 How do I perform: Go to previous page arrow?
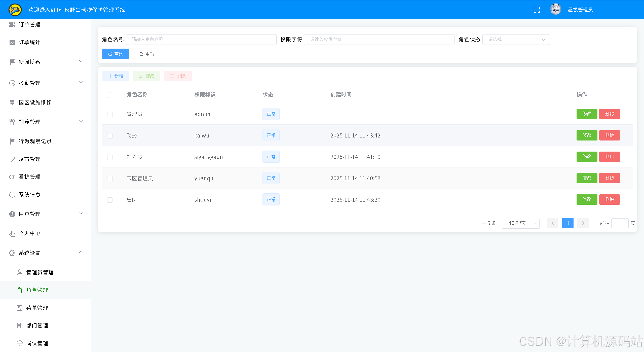553,223
